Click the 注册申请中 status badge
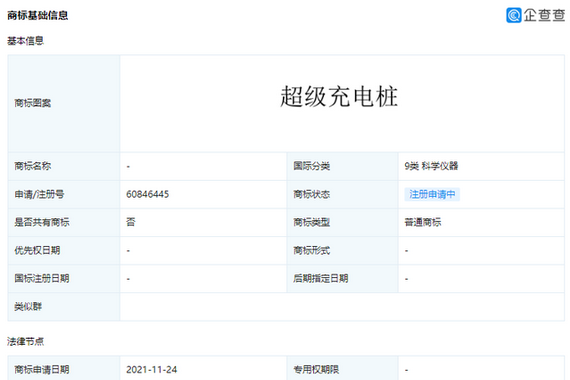Image resolution: width=570 pixels, height=380 pixels. point(432,194)
